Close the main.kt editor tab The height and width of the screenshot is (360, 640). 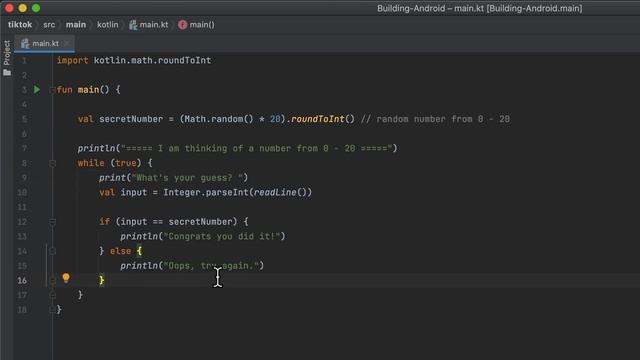pos(66,43)
